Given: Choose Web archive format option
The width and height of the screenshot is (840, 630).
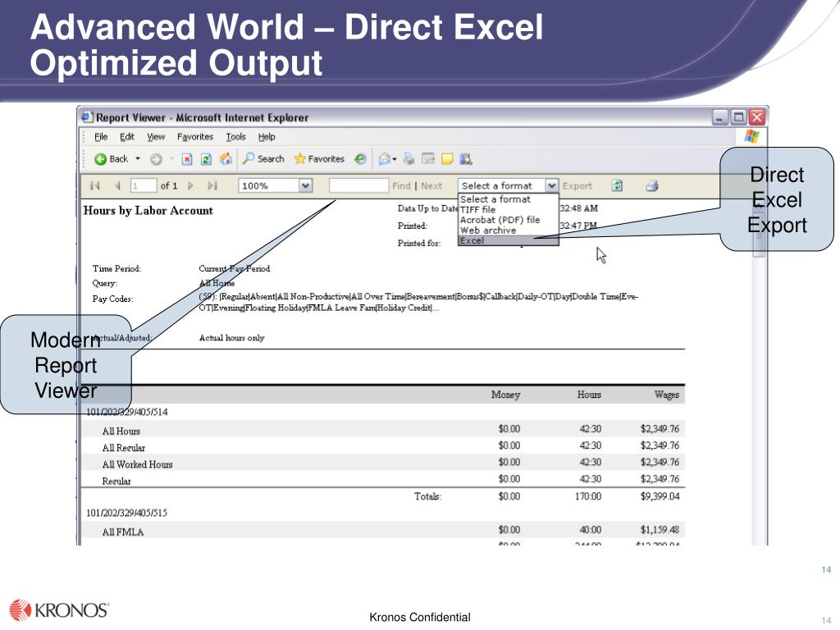Looking at the screenshot, I should [x=508, y=231].
